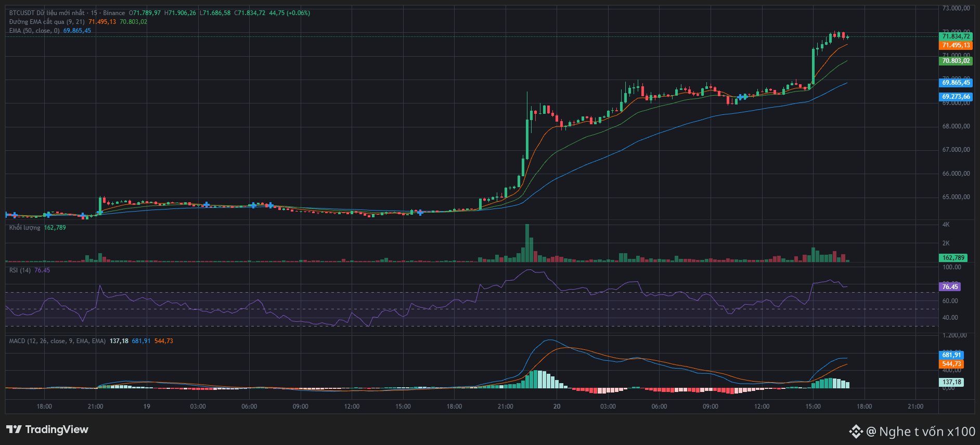Screen dimensions: 980x445
Task: Select the RSI (14) indicator label
Action: [20, 270]
